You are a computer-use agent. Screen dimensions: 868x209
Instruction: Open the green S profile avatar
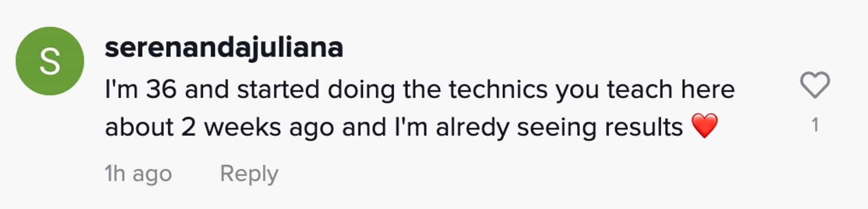coord(50,61)
